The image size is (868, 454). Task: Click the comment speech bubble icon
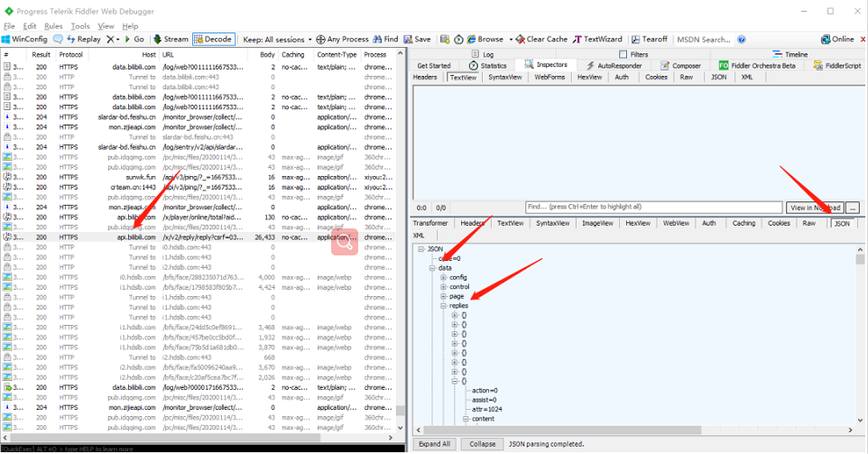pos(58,40)
